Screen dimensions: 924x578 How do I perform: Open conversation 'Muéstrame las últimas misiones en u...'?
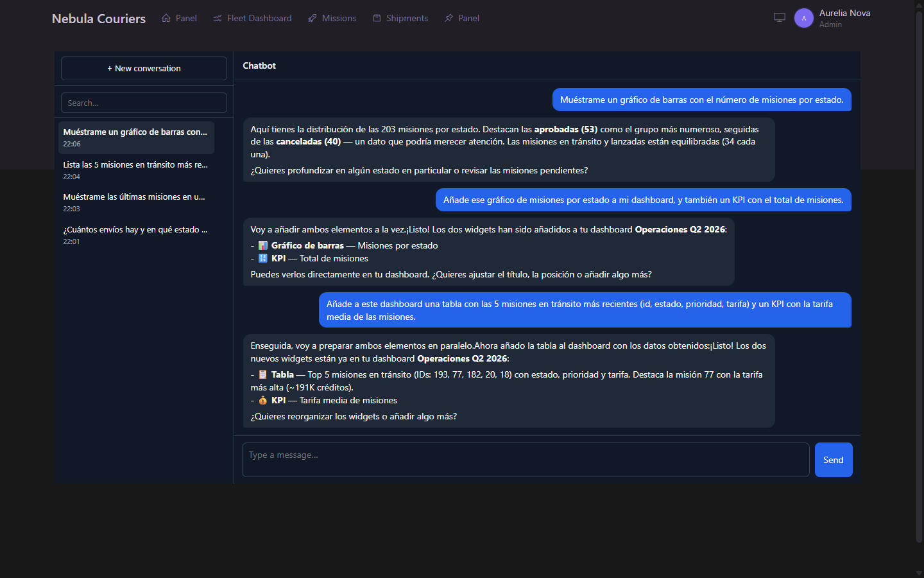pos(136,202)
